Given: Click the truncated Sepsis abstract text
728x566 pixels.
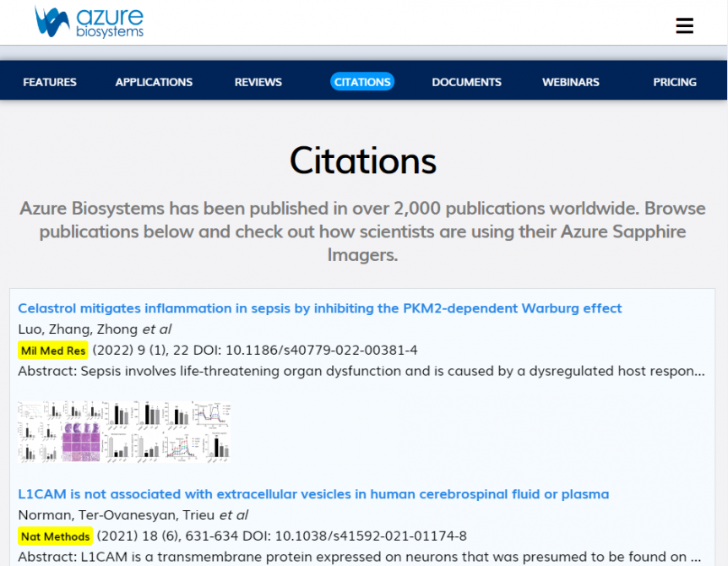Looking at the screenshot, I should click(x=363, y=371).
